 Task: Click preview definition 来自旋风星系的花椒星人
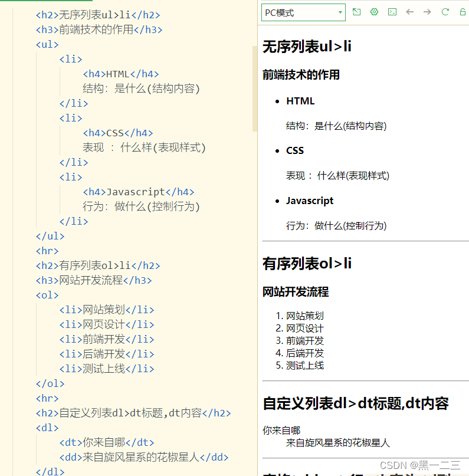(x=338, y=442)
